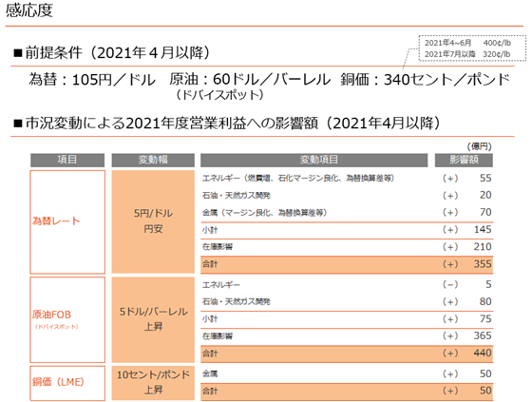Click the 10セント/ポンド 上昇 cell
Viewport: 532px width, 402px height.
tap(153, 383)
